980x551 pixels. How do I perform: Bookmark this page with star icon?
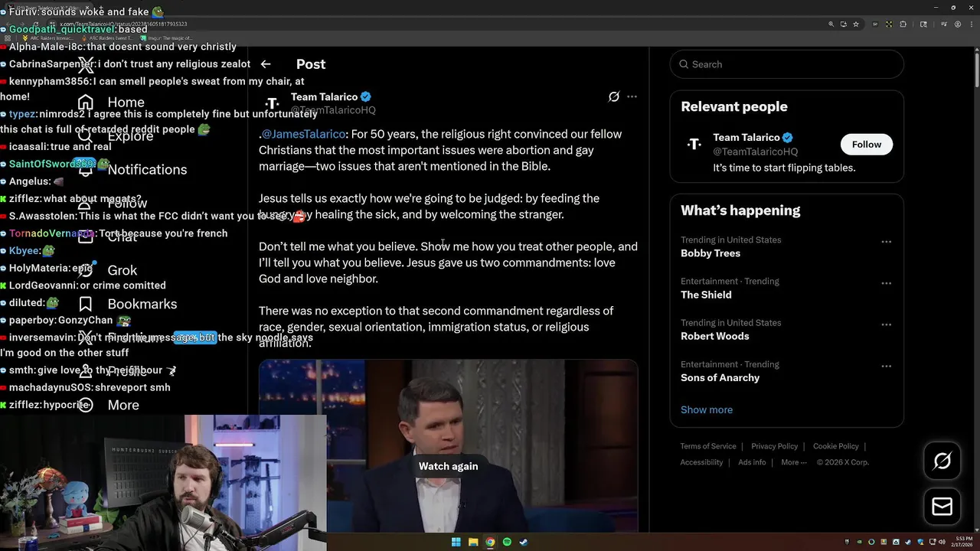point(856,24)
